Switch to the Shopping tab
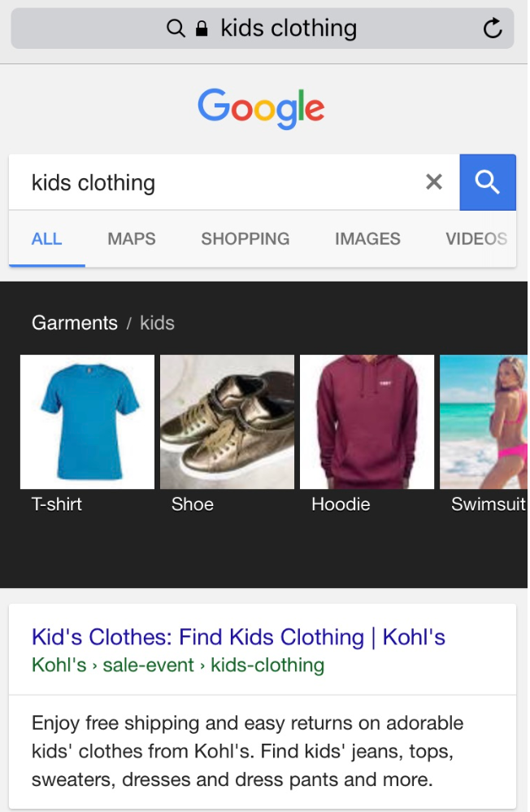The height and width of the screenshot is (812, 530). point(245,238)
